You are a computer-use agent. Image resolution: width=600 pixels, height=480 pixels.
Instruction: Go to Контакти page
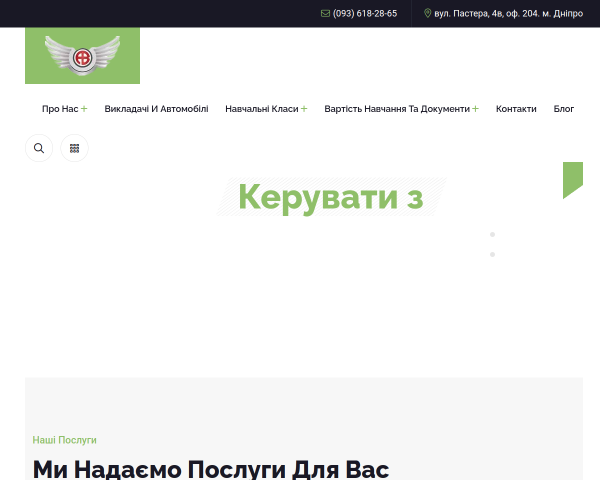tap(516, 109)
